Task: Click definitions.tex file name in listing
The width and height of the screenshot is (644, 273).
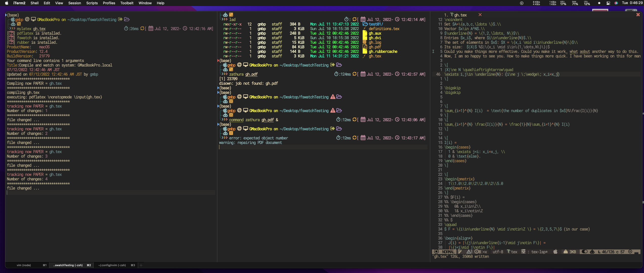Action: (x=384, y=29)
